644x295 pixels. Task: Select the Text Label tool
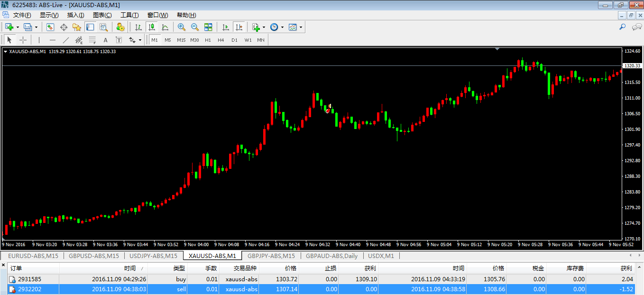pyautogui.click(x=119, y=40)
